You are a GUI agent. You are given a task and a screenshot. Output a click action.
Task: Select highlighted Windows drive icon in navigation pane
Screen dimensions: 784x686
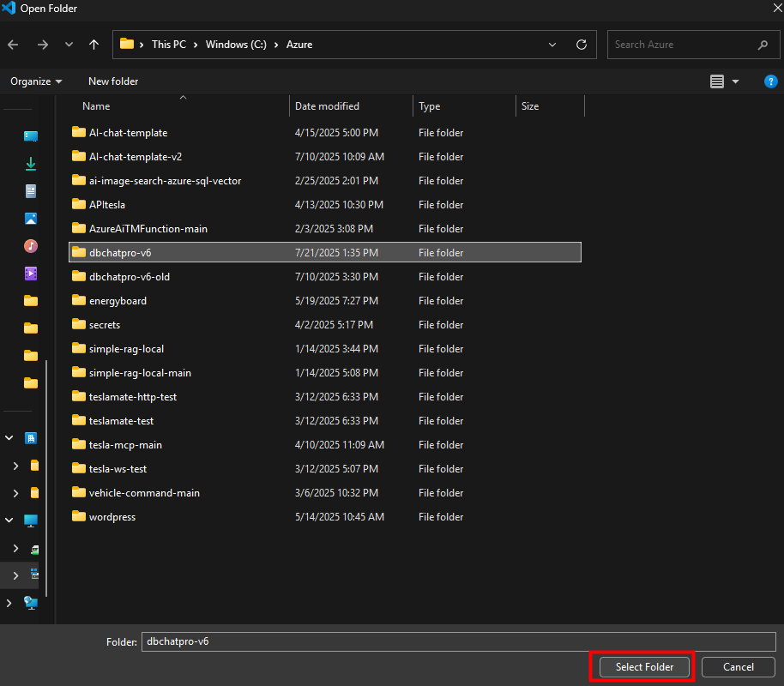click(34, 574)
